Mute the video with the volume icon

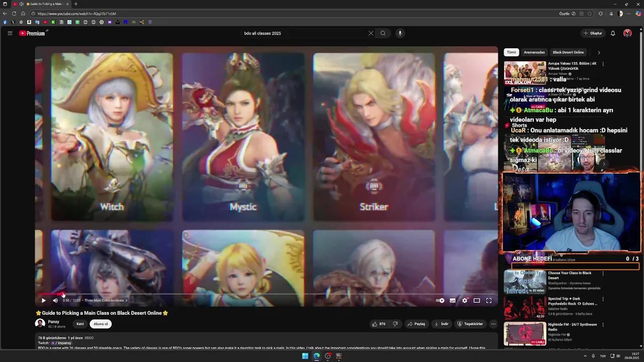pyautogui.click(x=55, y=301)
